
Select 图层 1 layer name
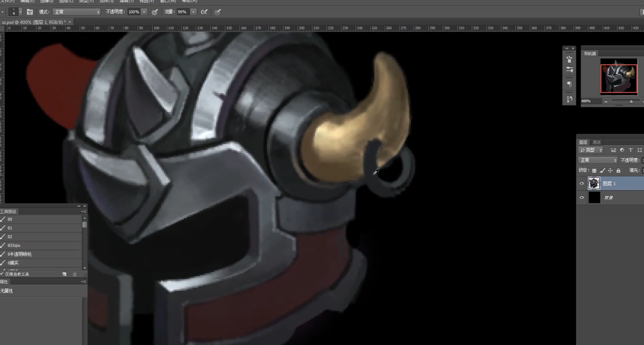pos(609,184)
